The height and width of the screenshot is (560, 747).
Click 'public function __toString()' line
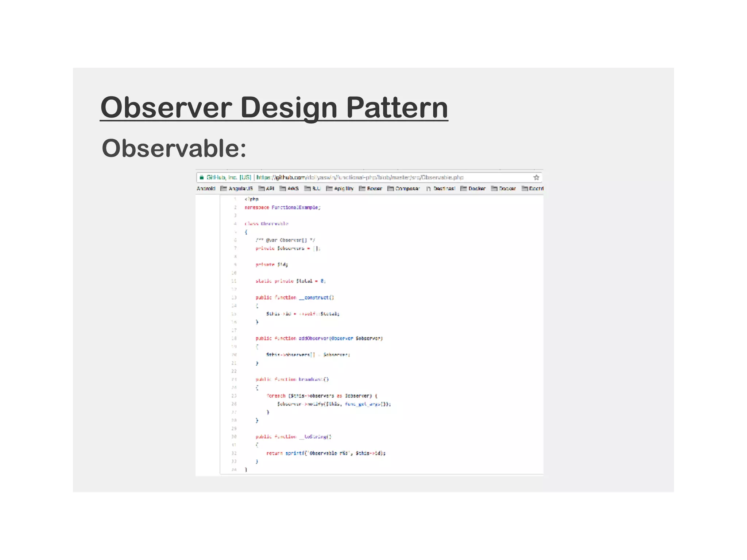[x=293, y=436]
